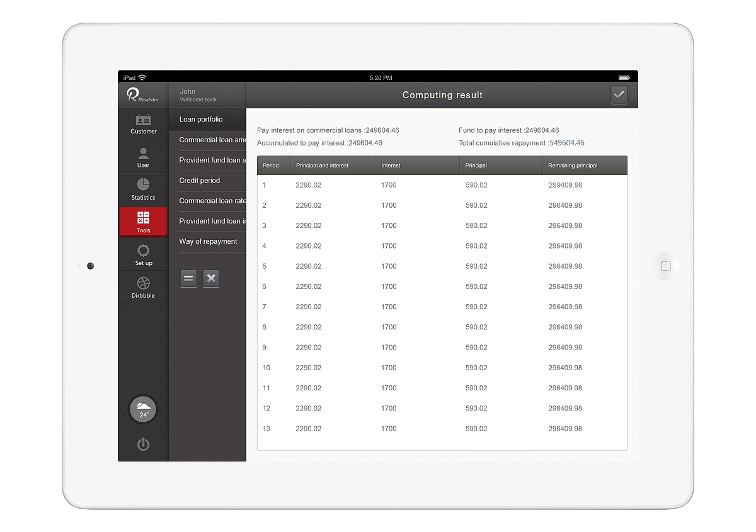Tap remaining principal in period 11 row

[x=565, y=388]
